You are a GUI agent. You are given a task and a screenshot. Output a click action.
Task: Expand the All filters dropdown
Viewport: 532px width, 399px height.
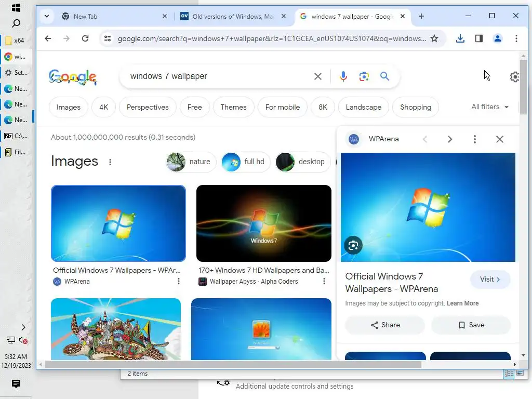click(490, 107)
